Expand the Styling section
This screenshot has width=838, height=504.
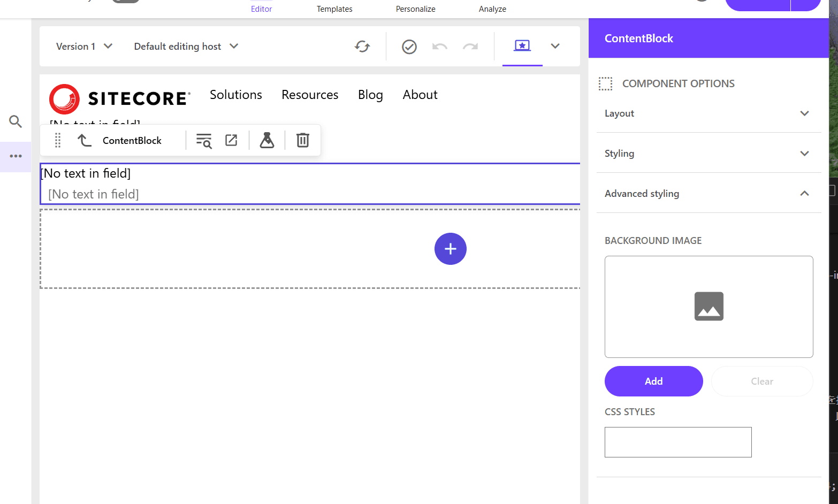point(708,154)
